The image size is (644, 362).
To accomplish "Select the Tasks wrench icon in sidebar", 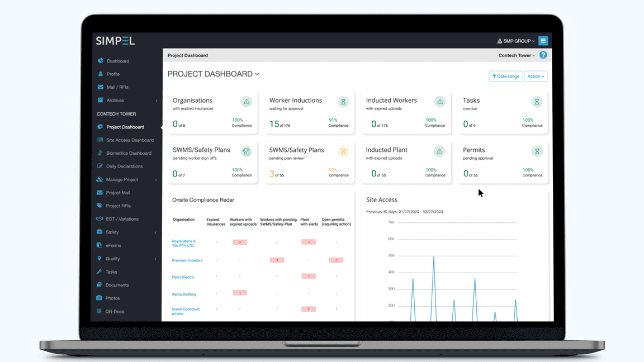I will (100, 271).
